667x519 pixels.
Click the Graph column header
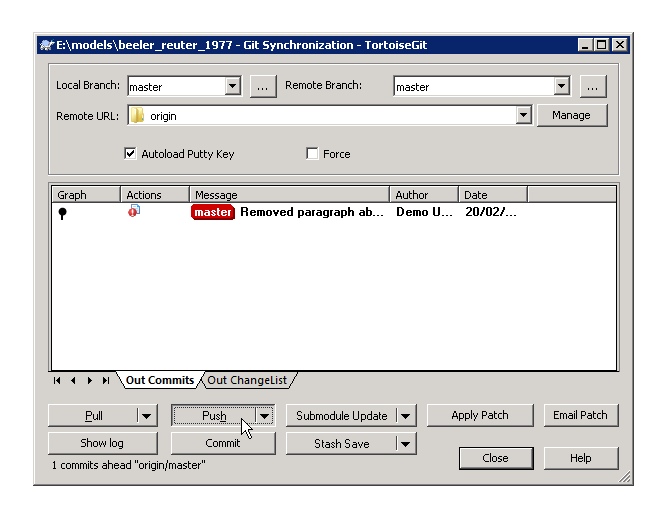pyautogui.click(x=86, y=194)
